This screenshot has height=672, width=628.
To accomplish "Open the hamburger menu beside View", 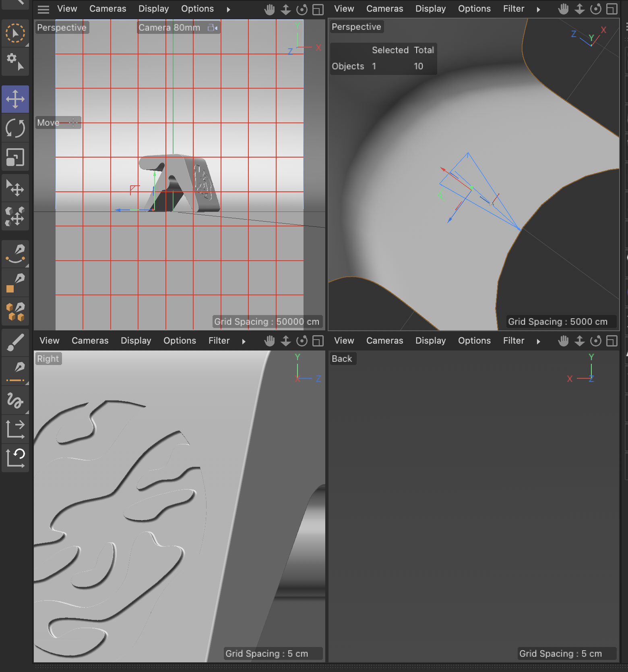I will pyautogui.click(x=43, y=9).
